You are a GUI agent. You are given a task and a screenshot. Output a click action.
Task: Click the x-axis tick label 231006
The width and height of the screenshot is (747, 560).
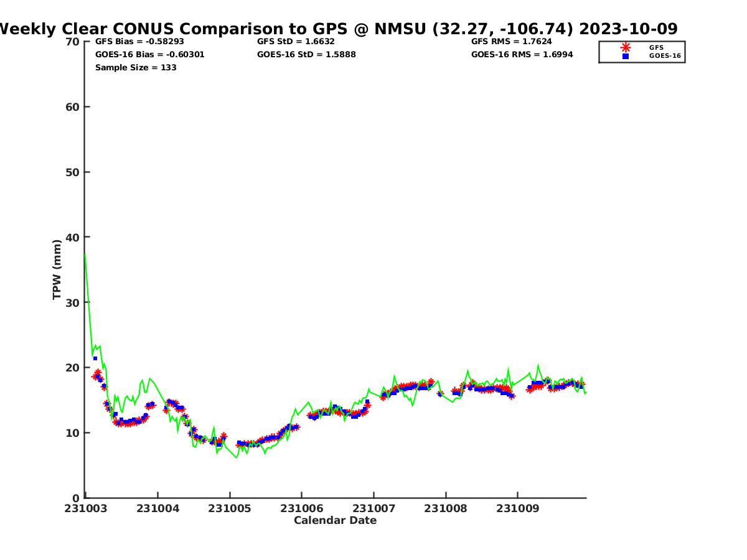click(302, 508)
